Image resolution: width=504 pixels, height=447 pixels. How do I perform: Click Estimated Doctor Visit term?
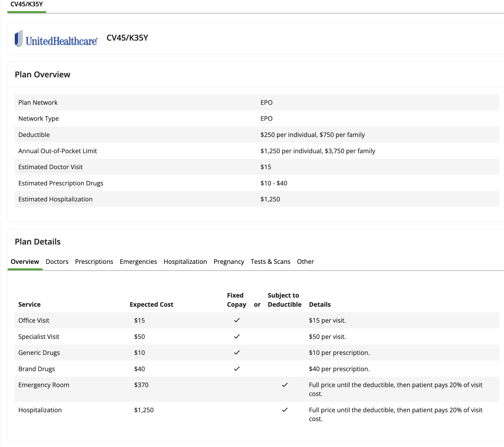click(51, 167)
